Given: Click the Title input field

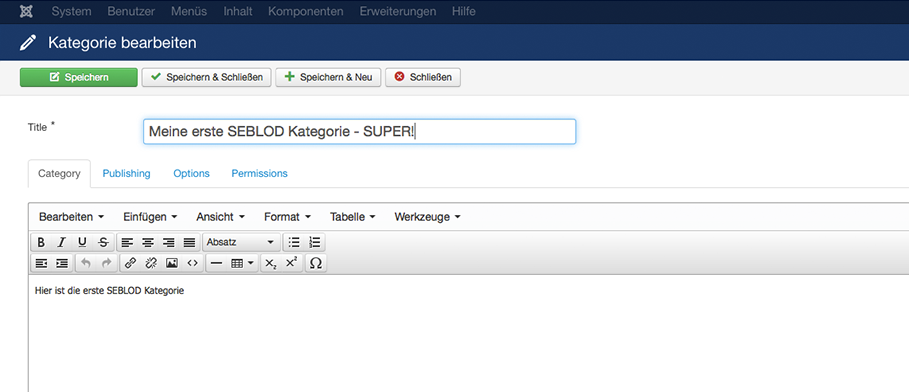Looking at the screenshot, I should click(359, 132).
